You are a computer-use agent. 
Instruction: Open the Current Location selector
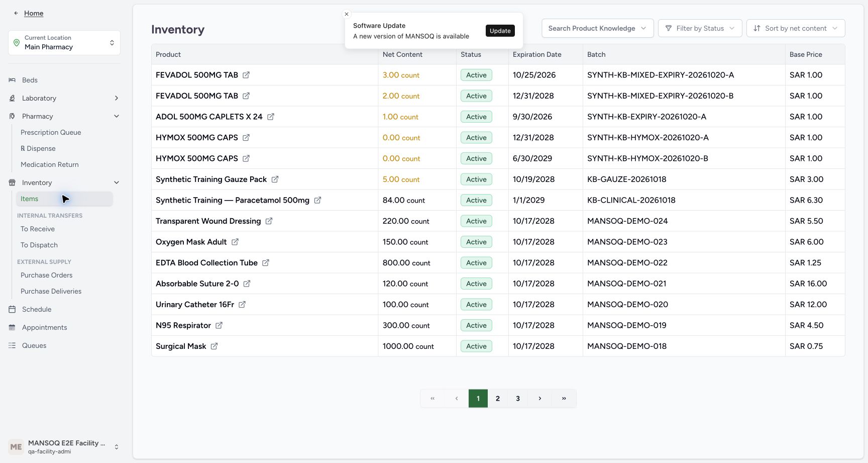(x=64, y=43)
